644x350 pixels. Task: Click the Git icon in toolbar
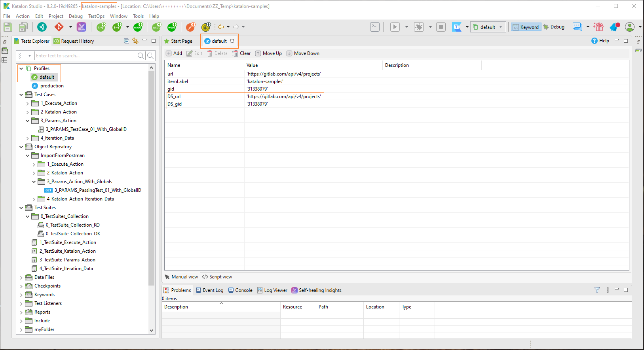point(59,27)
